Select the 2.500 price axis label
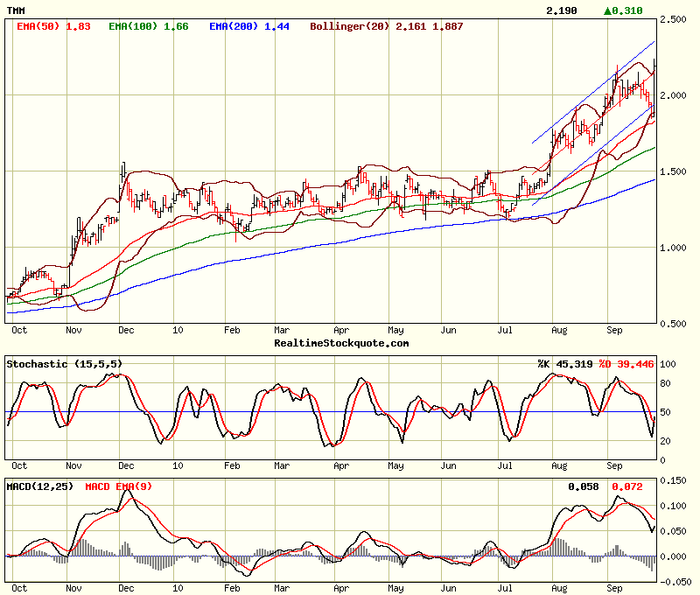 point(673,19)
